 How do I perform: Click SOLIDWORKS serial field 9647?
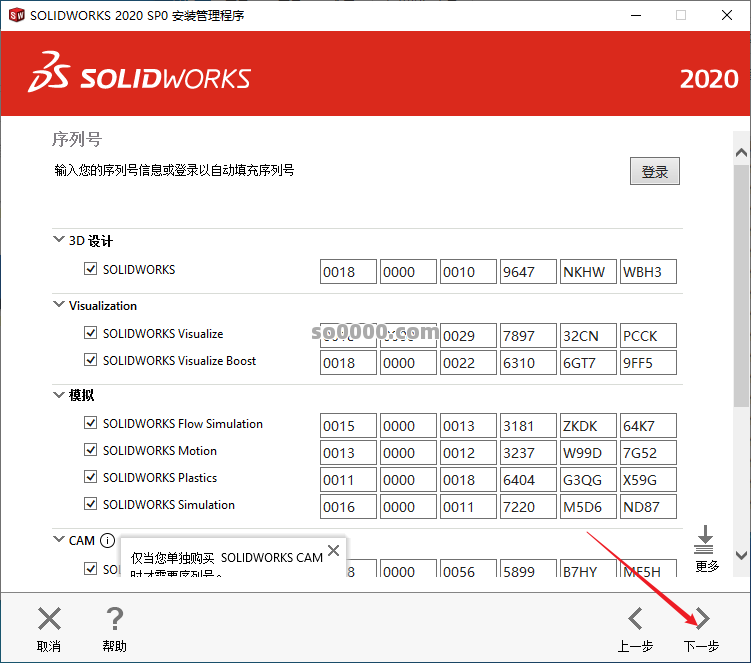(x=528, y=272)
